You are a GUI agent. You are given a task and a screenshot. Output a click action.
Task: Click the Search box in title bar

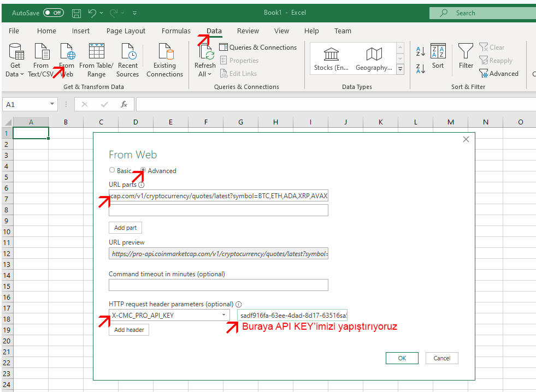tap(482, 13)
